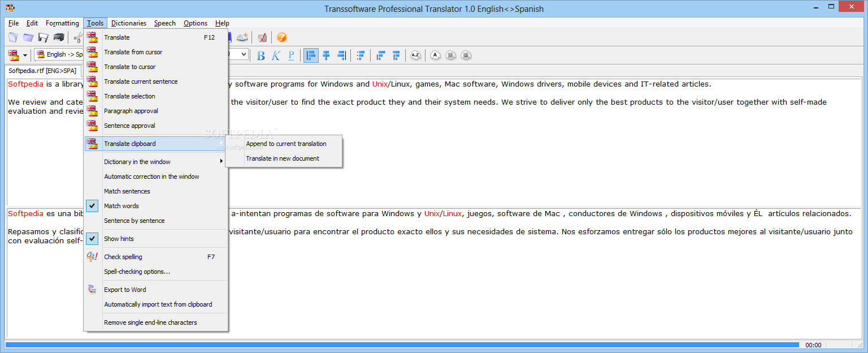Image resolution: width=868 pixels, height=353 pixels.
Task: Click the bullet list icon
Action: click(361, 55)
